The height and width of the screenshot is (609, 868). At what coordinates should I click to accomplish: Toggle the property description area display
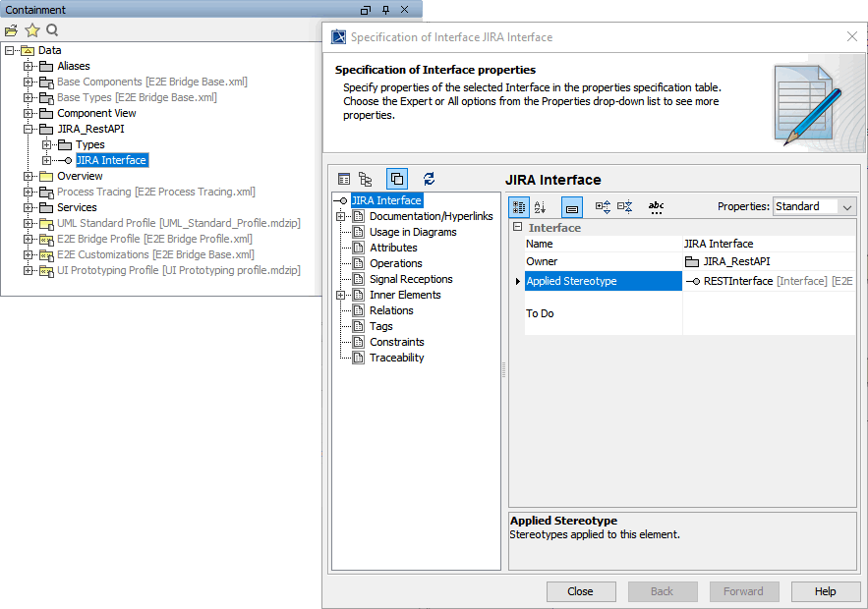pos(573,207)
